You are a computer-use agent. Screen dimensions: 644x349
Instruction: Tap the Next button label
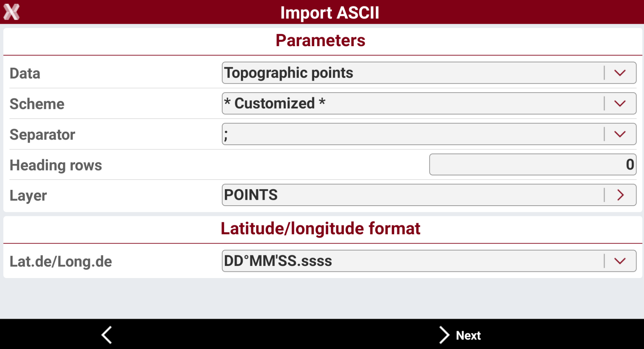coord(468,335)
